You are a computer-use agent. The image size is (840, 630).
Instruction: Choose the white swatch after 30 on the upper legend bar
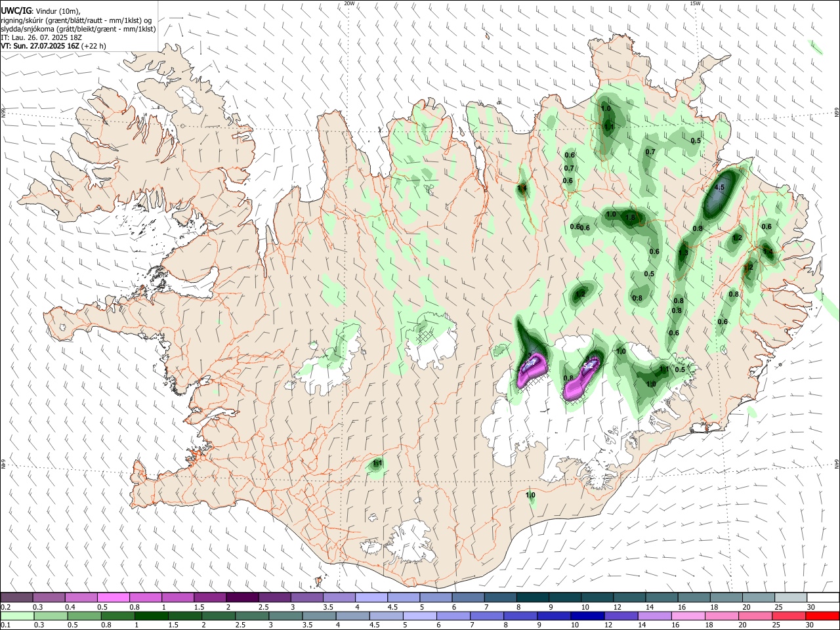[x=824, y=597]
